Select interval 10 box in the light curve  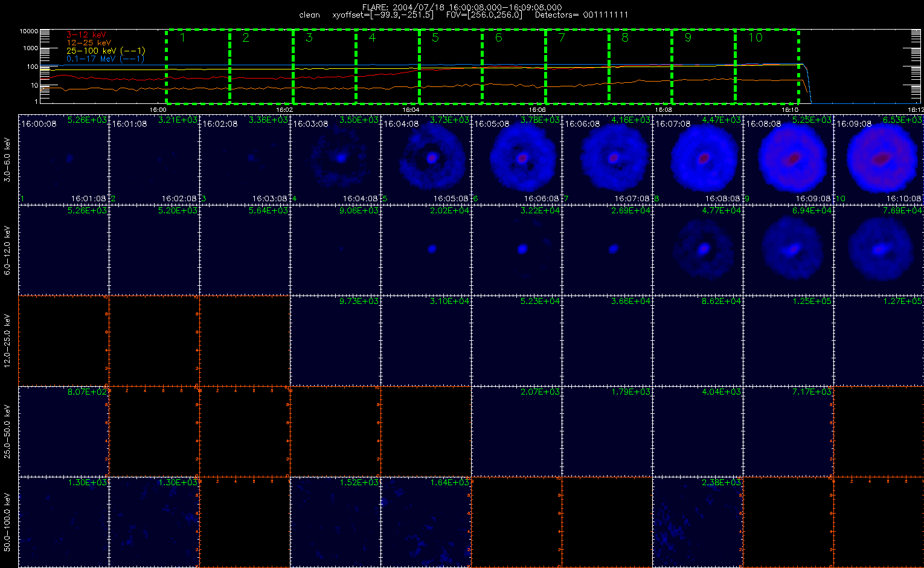[x=767, y=66]
